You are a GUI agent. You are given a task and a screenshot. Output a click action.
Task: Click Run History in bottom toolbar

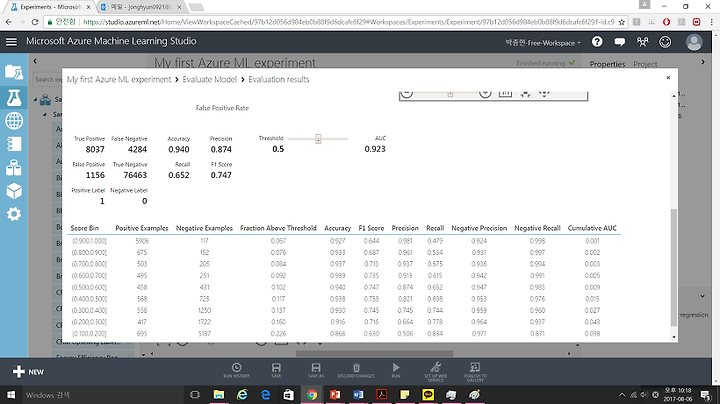pyautogui.click(x=236, y=370)
